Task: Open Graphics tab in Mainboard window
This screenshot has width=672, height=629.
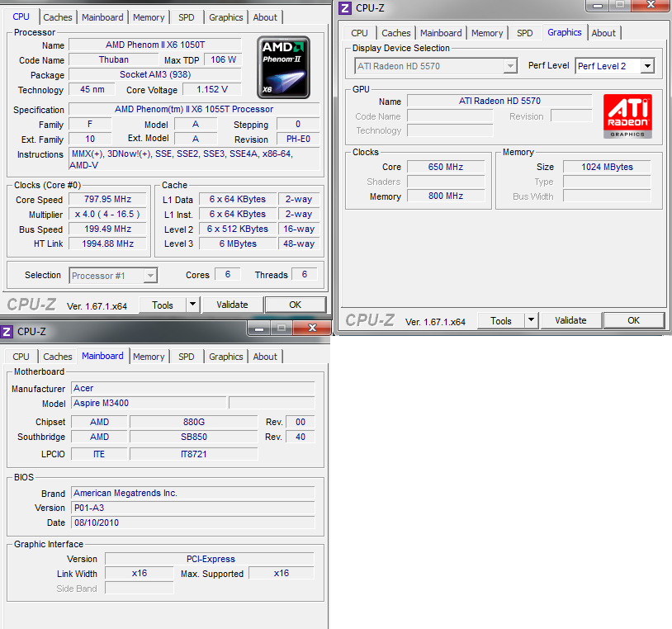Action: 226,357
